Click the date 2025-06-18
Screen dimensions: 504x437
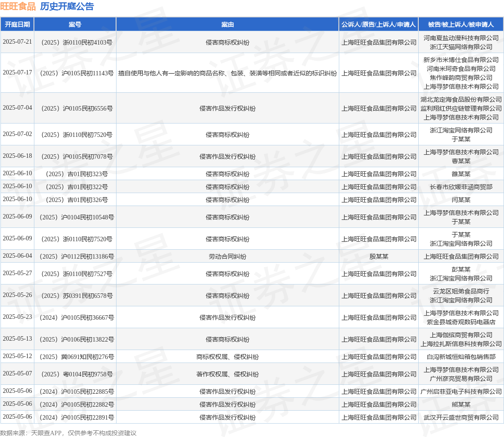[x=17, y=156]
